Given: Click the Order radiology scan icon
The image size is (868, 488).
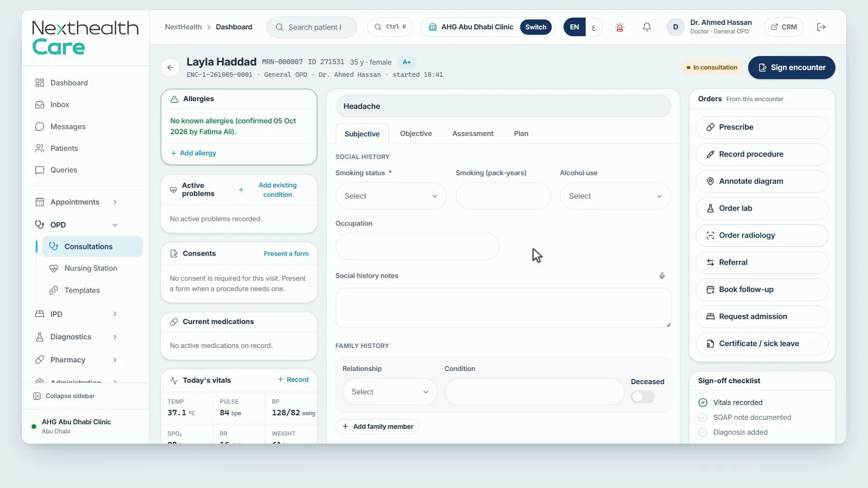Looking at the screenshot, I should (x=710, y=236).
